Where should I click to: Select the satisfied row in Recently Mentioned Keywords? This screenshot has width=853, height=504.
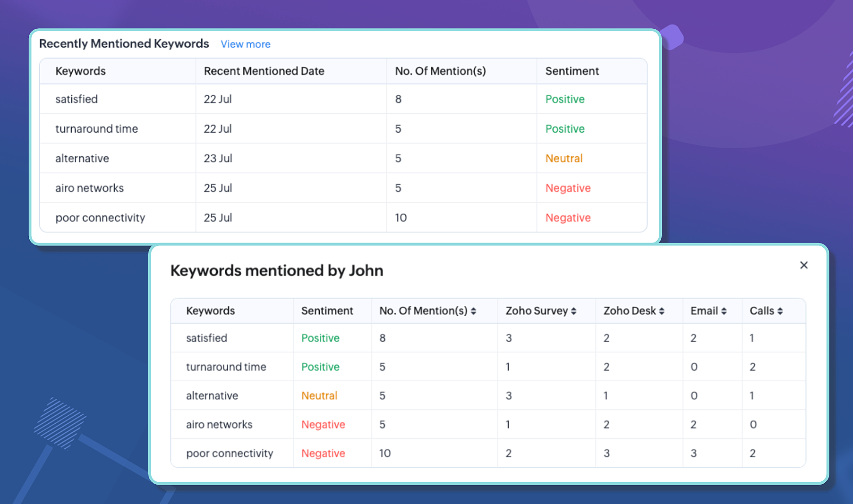[x=77, y=99]
